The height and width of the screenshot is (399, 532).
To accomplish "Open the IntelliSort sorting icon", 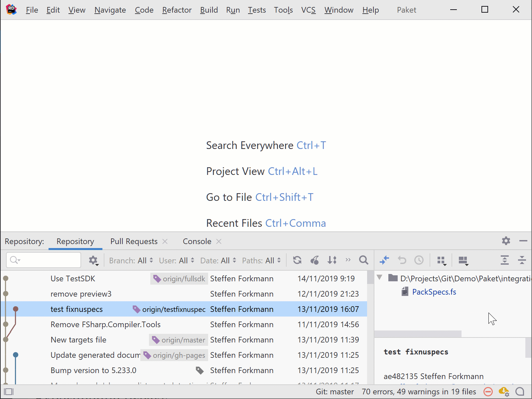I will pos(332,260).
